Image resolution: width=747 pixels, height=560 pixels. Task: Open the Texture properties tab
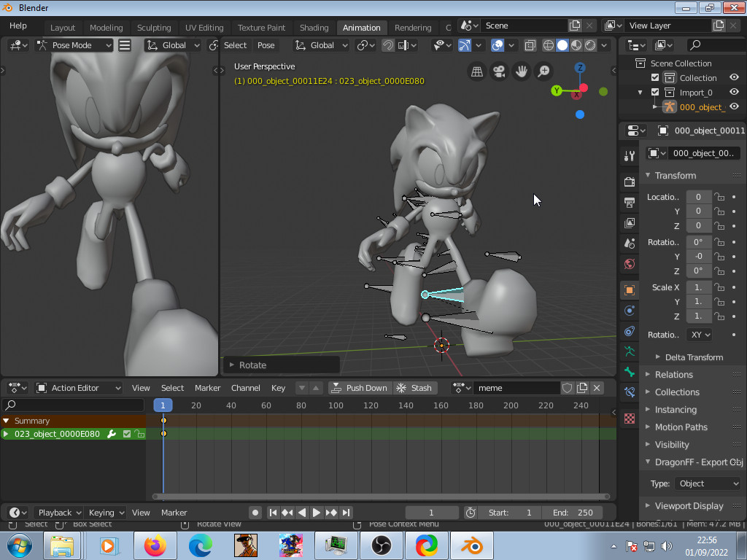[x=629, y=418]
